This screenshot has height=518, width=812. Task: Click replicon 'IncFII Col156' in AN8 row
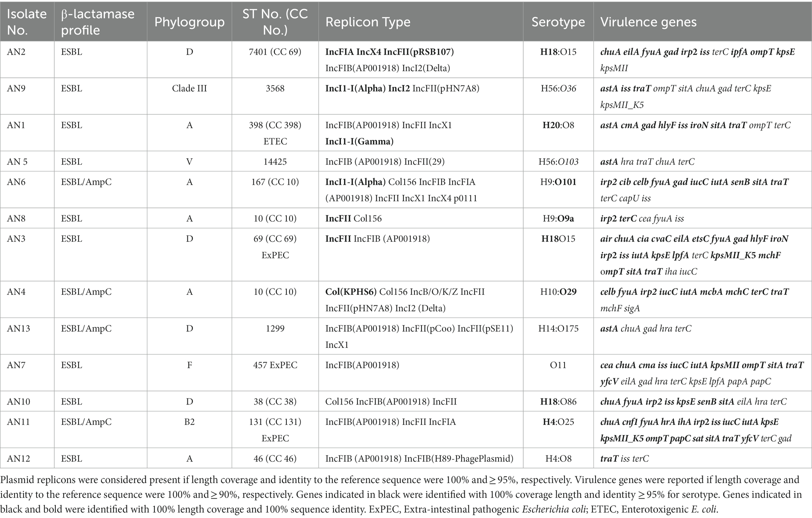tap(354, 218)
